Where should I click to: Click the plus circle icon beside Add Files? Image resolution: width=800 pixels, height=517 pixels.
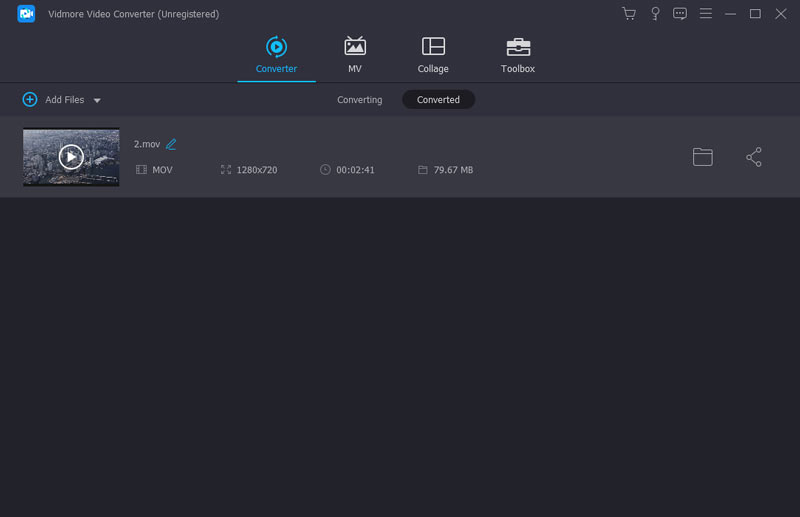(30, 100)
